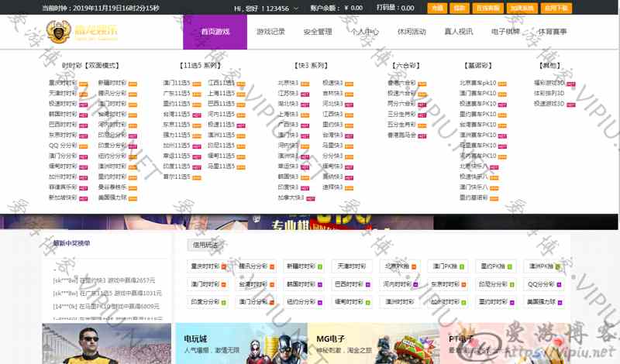Open the 澳门11选5 game link
The width and height of the screenshot is (620, 364).
pyautogui.click(x=177, y=83)
